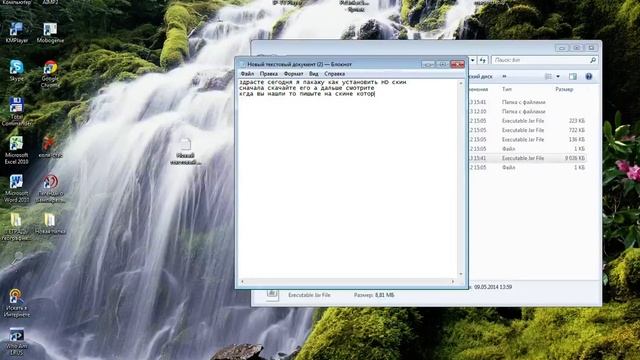Select the 223 КБ Executable Jar File row
Viewport: 640px width, 360px height.
(x=527, y=121)
